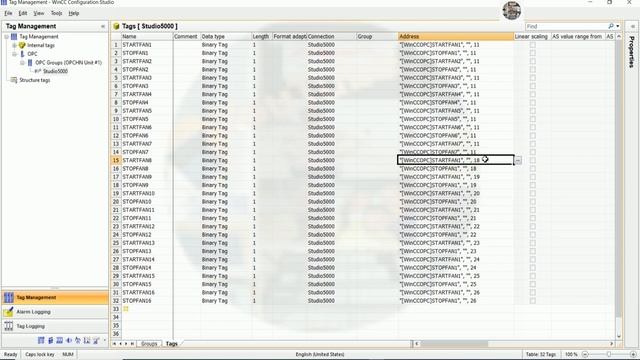This screenshot has height=360, width=640.
Task: Open the Edit menu
Action: [23, 13]
